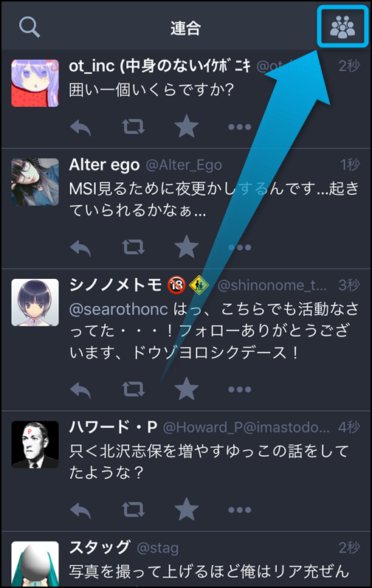The width and height of the screenshot is (372, 588).
Task: Reply to シノノメトモ's post
Action: 80,390
